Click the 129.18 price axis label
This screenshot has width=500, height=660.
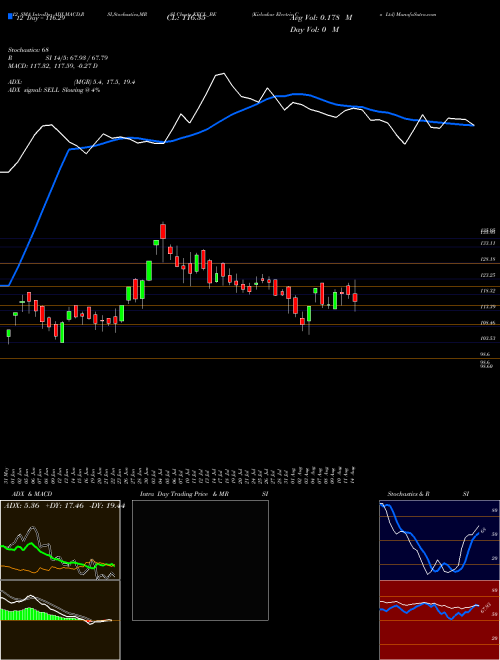click(488, 259)
